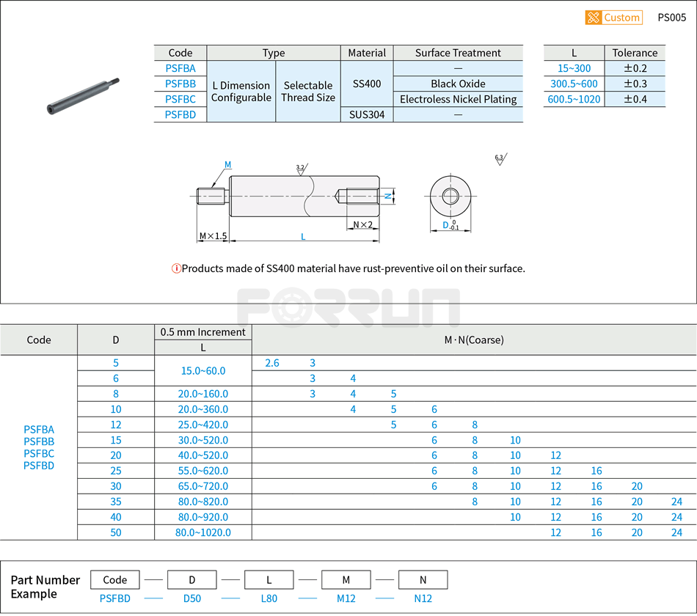The image size is (697, 616).
Task: Select the D50 value in part number example
Action: 192,598
